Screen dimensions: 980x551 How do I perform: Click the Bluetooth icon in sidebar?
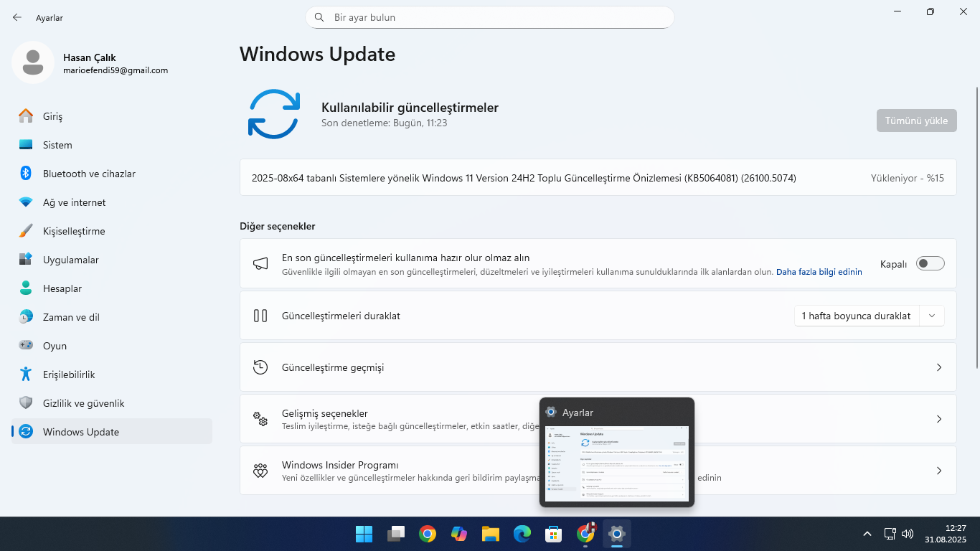click(x=26, y=174)
